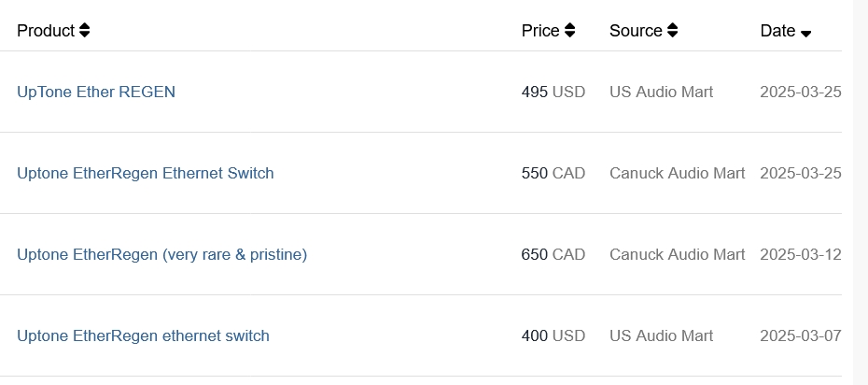The height and width of the screenshot is (385, 868).
Task: Open the UpTone Ether REGEN listing
Action: click(96, 92)
